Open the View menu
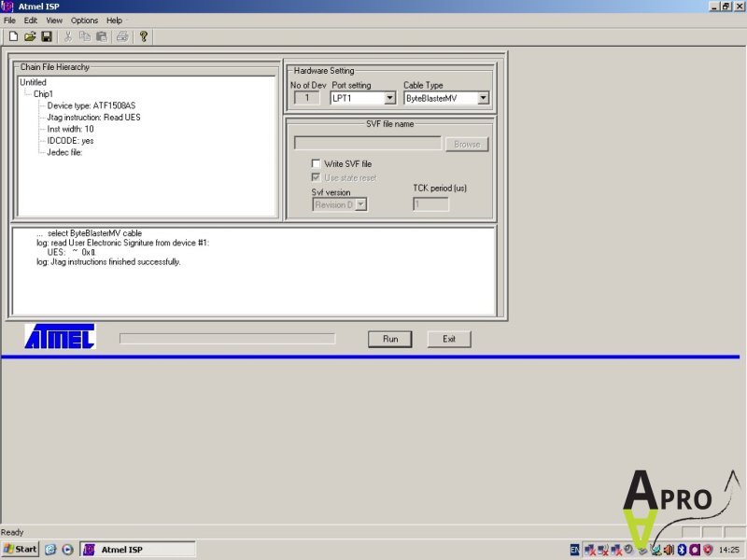 pyautogui.click(x=54, y=21)
